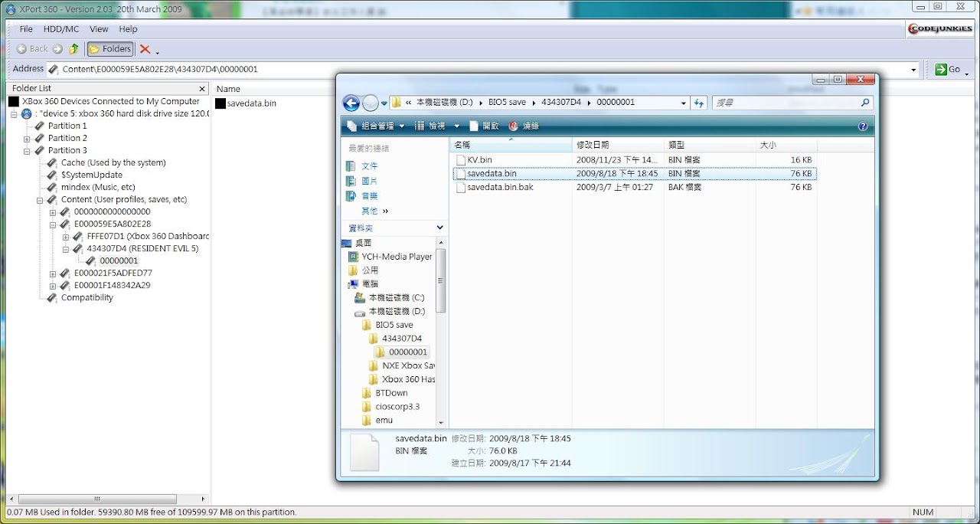The height and width of the screenshot is (524, 980).
Task: Toggle the Folders pane button in XPort 360
Action: click(110, 49)
